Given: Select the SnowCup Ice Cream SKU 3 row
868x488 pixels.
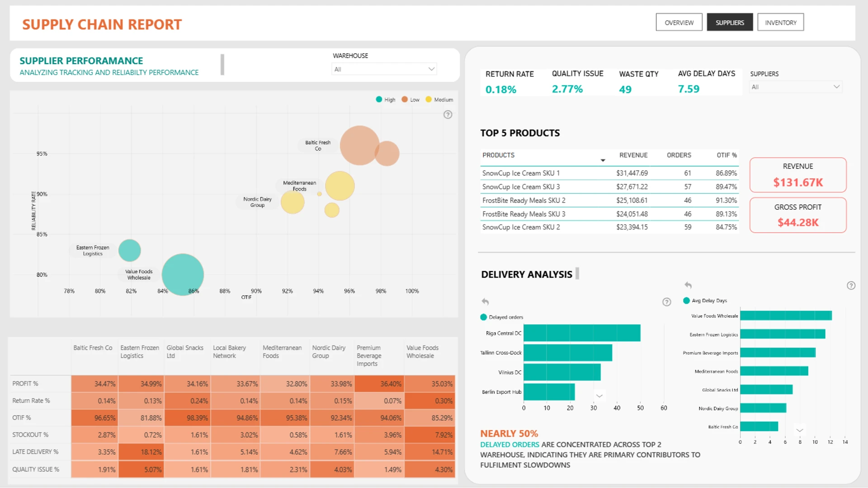Looking at the screenshot, I should [x=609, y=187].
